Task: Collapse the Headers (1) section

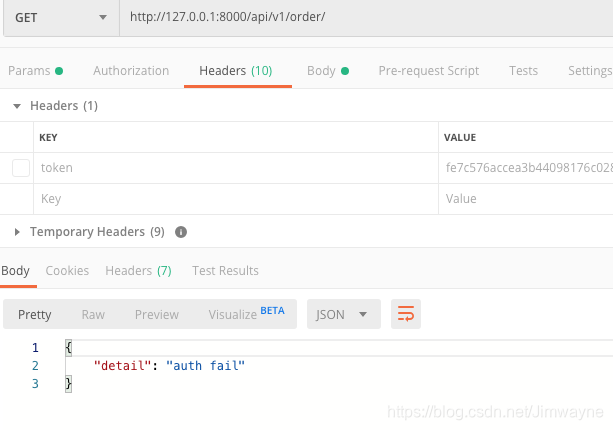Action: coord(17,106)
